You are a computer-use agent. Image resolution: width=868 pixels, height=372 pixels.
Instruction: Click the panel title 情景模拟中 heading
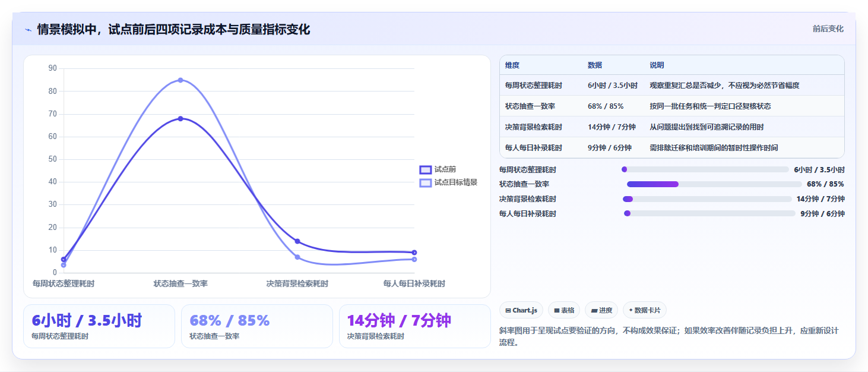(x=173, y=29)
